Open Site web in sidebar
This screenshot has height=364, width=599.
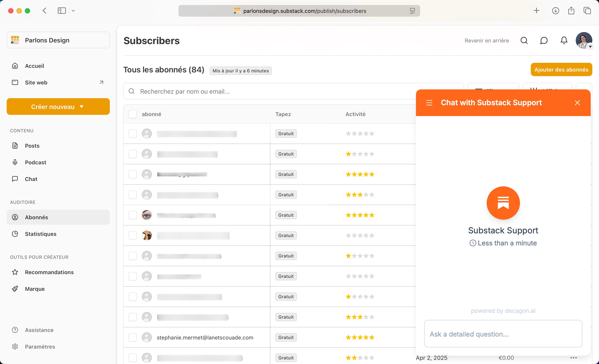(58, 82)
